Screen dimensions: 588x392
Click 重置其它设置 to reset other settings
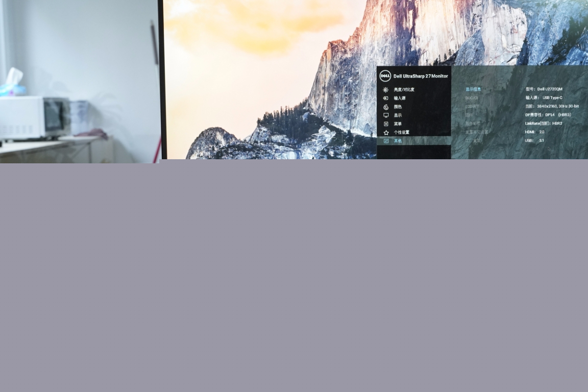coord(476,132)
